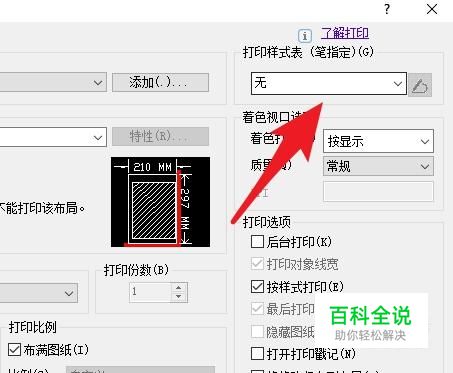The width and height of the screenshot is (453, 373).
Task: Expand the 常规 quality dropdown
Action: click(378, 166)
